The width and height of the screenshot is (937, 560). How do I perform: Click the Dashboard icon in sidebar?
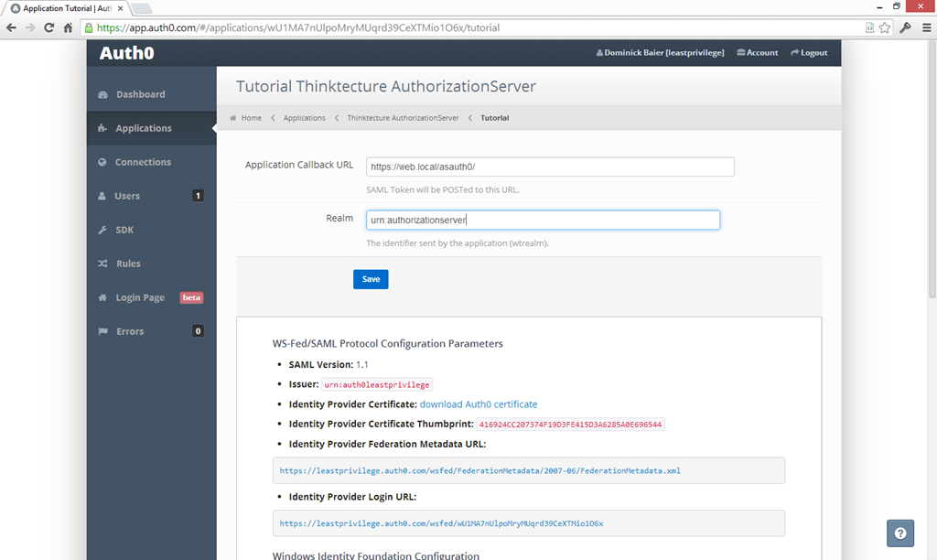102,95
